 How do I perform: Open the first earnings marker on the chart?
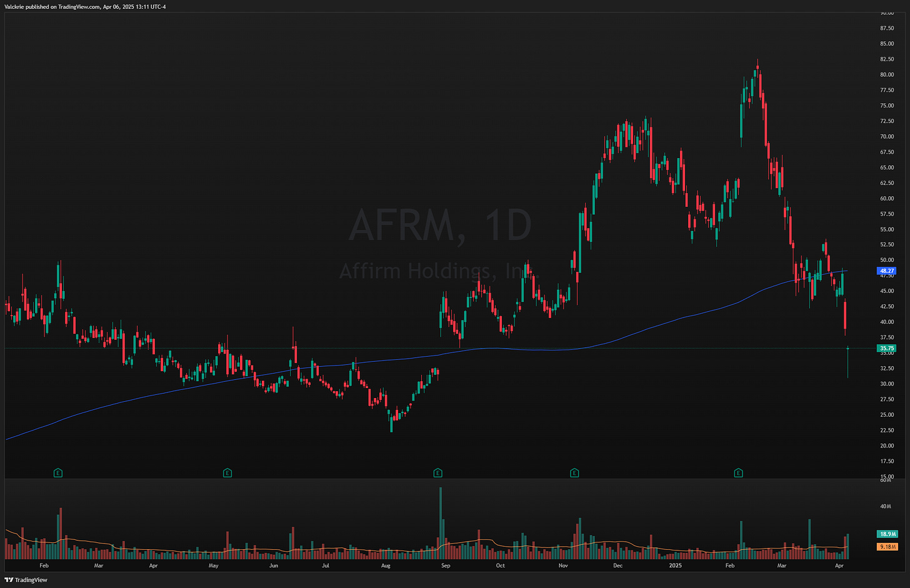[58, 473]
